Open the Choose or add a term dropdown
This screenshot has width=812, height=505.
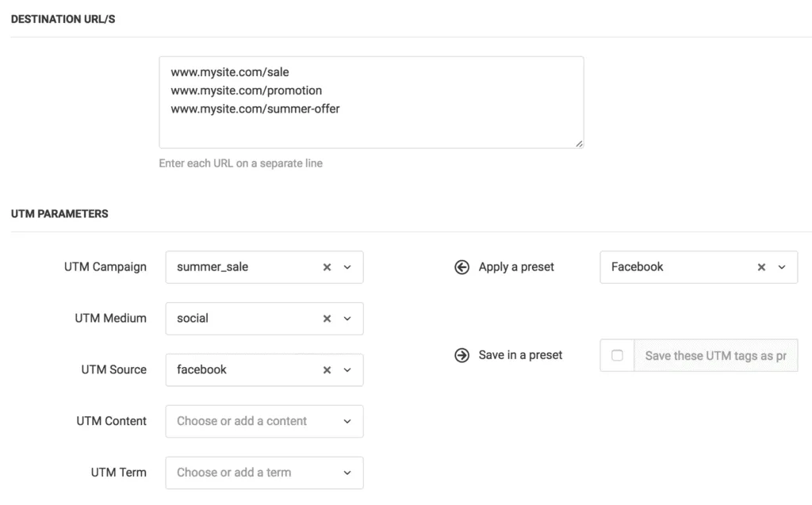click(x=347, y=472)
